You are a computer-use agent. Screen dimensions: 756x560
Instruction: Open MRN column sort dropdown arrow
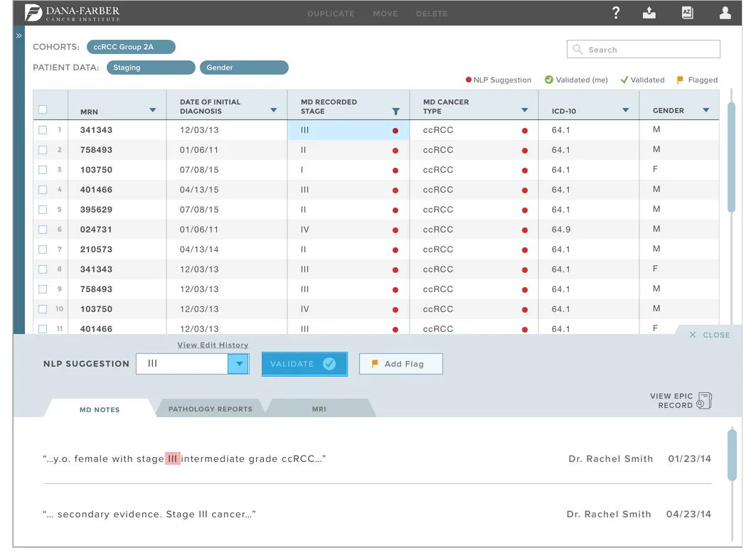[x=153, y=110]
